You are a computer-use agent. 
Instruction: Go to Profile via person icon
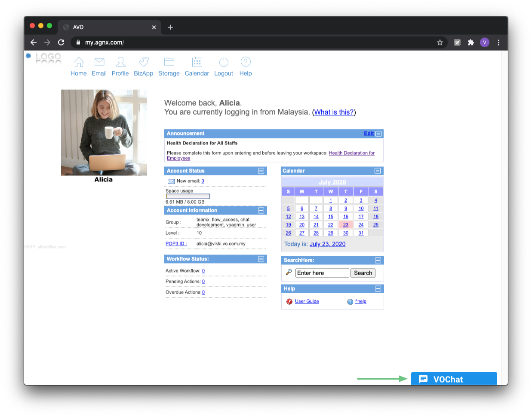(x=120, y=62)
